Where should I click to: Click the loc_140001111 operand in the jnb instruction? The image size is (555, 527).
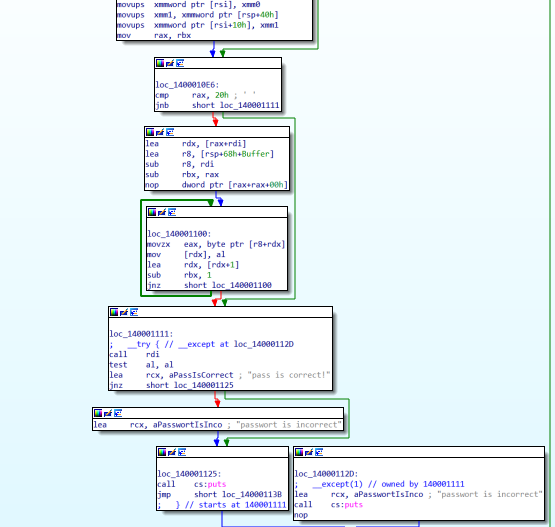(250, 105)
